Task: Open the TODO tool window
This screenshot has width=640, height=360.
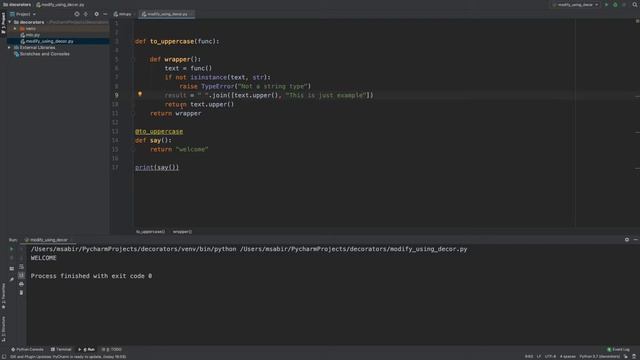Action: pos(112,349)
